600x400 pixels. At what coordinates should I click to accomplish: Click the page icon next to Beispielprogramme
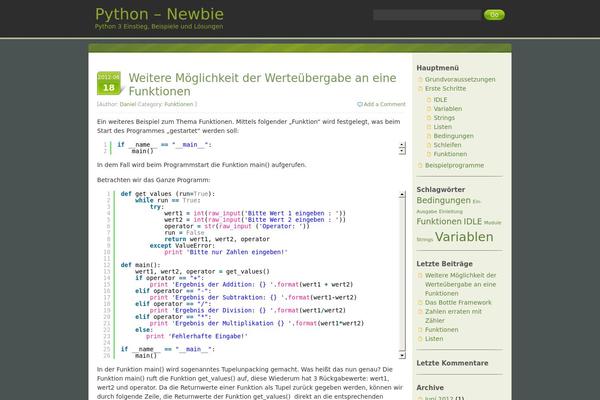point(420,166)
